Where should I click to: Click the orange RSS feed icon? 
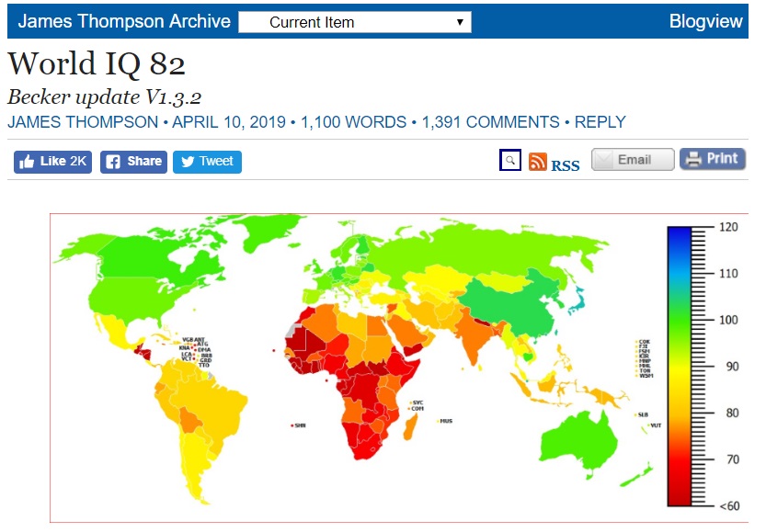[538, 163]
